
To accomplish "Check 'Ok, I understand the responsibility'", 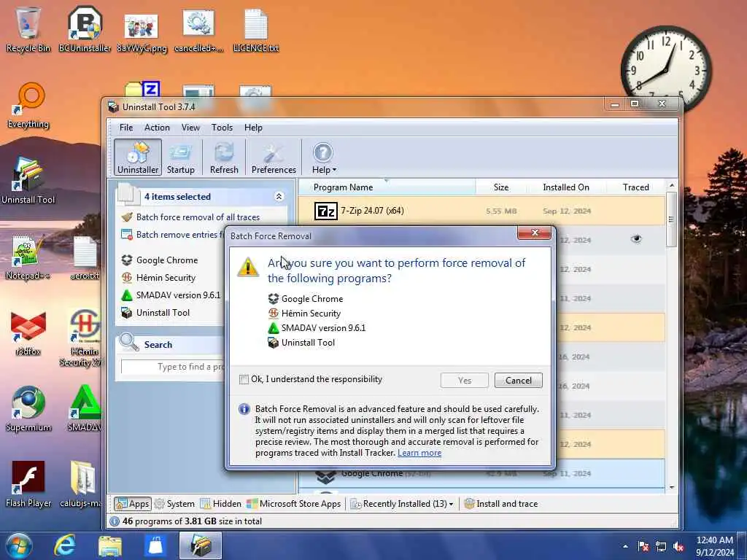I will 244,379.
